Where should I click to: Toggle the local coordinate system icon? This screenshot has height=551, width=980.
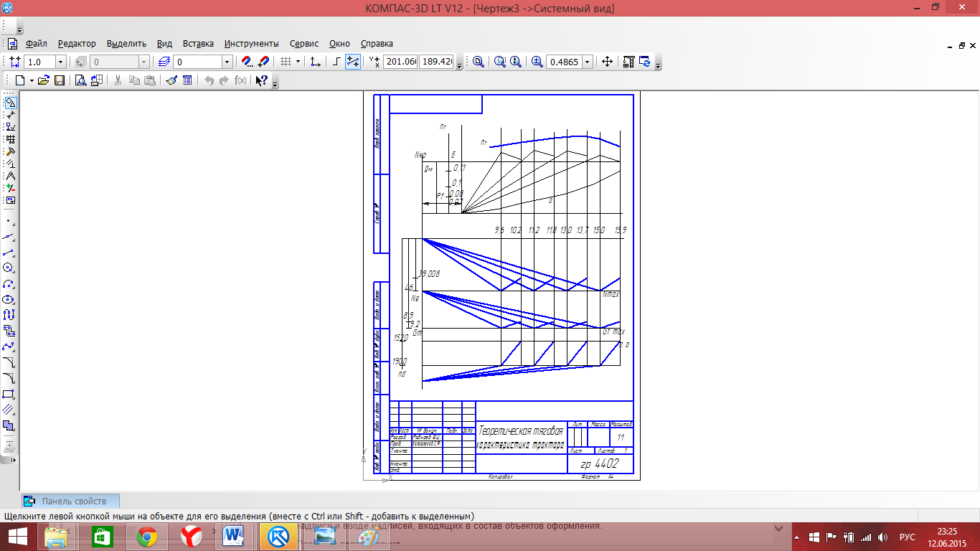coord(315,62)
